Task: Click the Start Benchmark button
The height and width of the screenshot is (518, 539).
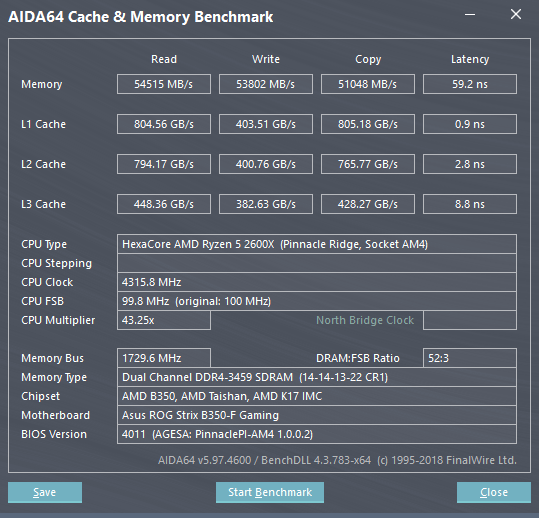Action: pyautogui.click(x=270, y=492)
